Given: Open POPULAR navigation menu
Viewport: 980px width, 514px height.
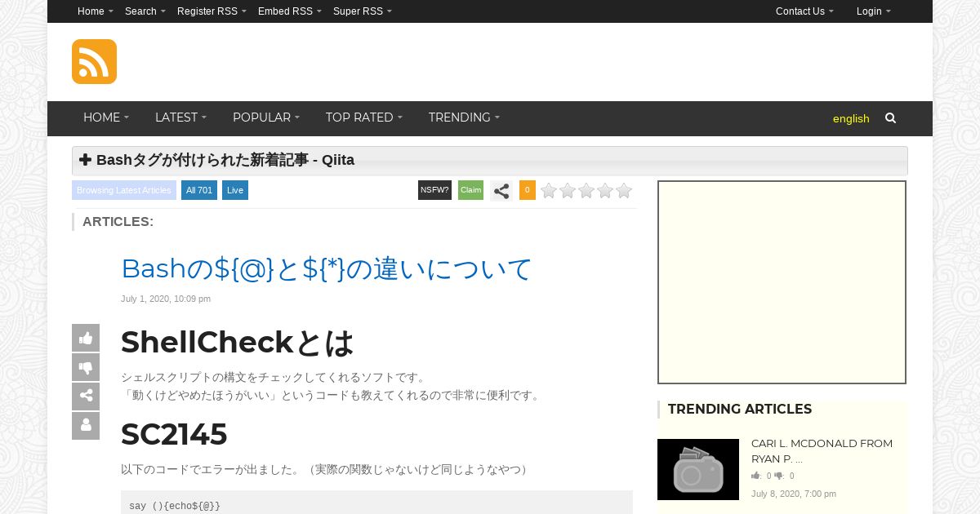Looking at the screenshot, I should pos(266,117).
